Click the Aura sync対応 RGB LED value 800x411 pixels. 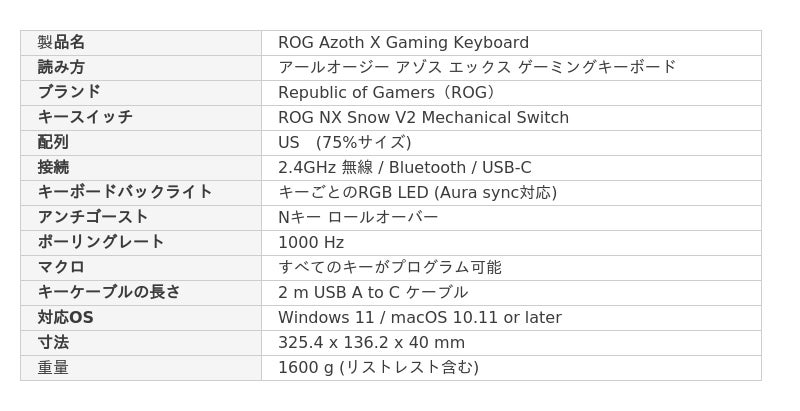417,193
